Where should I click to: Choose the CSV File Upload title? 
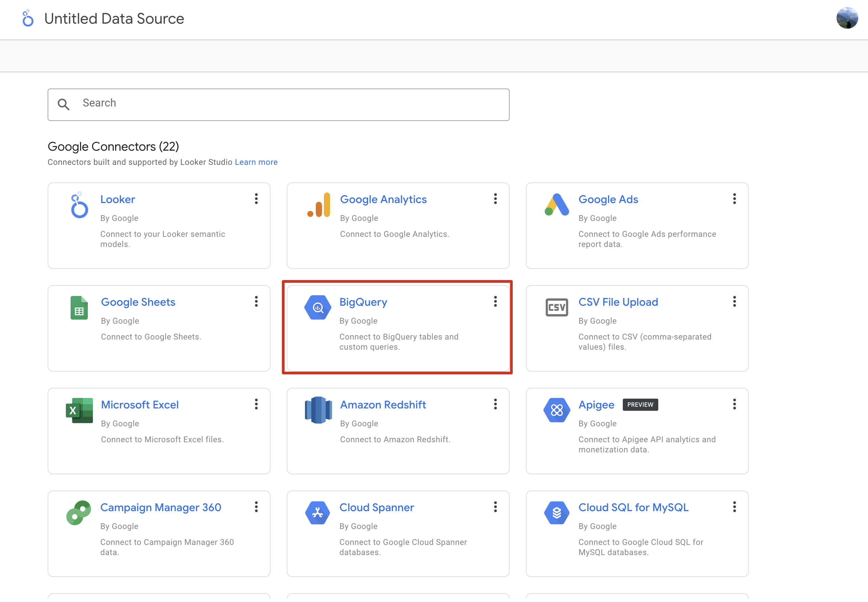click(x=618, y=302)
